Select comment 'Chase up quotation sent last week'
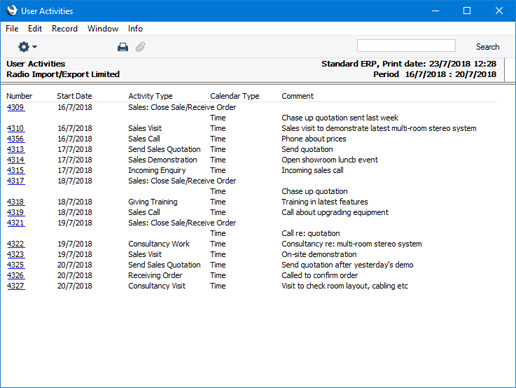The height and width of the screenshot is (388, 516). coord(340,118)
